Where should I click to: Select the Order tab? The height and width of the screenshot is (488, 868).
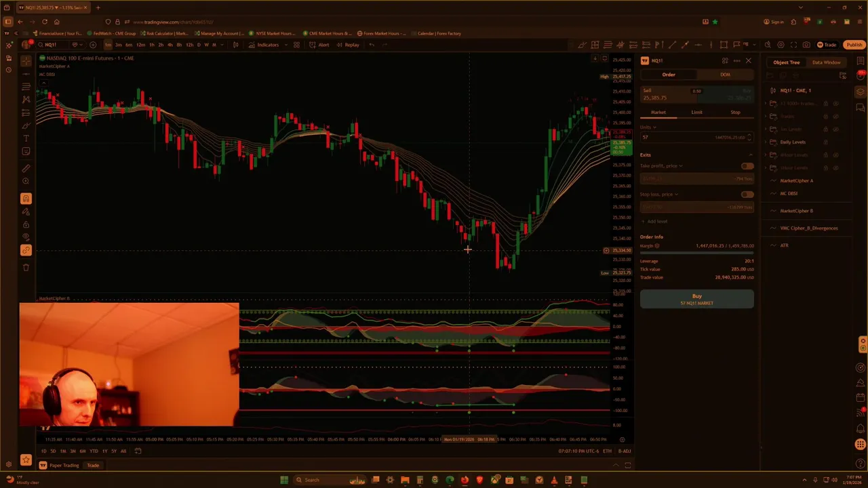(669, 75)
